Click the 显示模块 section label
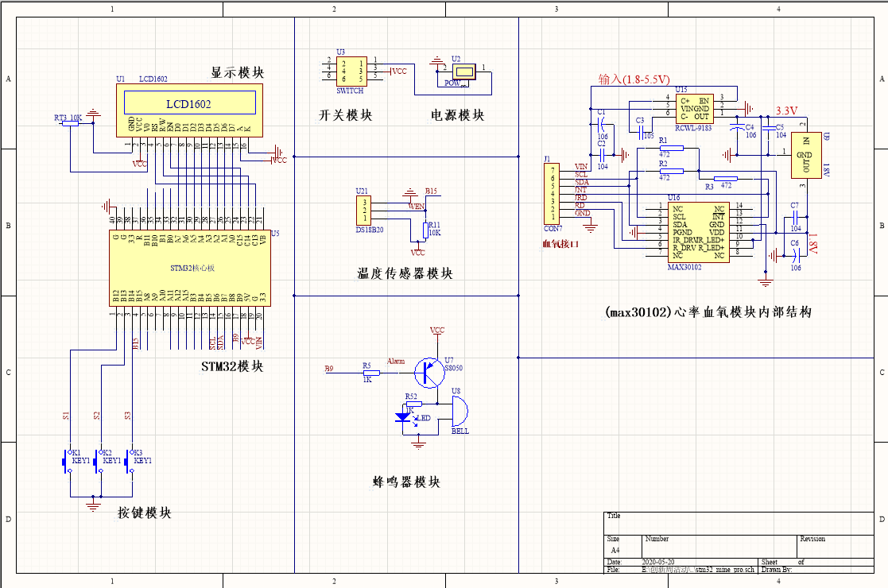The height and width of the screenshot is (588, 888). (x=237, y=72)
